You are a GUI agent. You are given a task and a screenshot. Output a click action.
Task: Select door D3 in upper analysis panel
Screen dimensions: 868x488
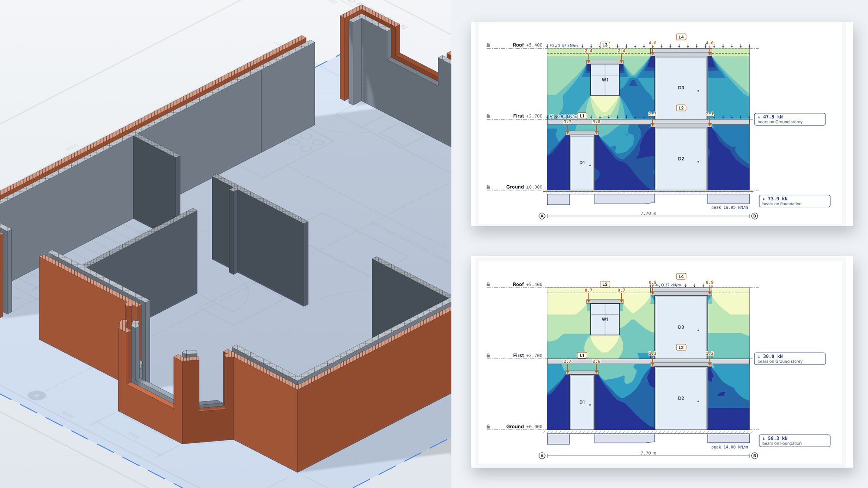click(x=681, y=88)
